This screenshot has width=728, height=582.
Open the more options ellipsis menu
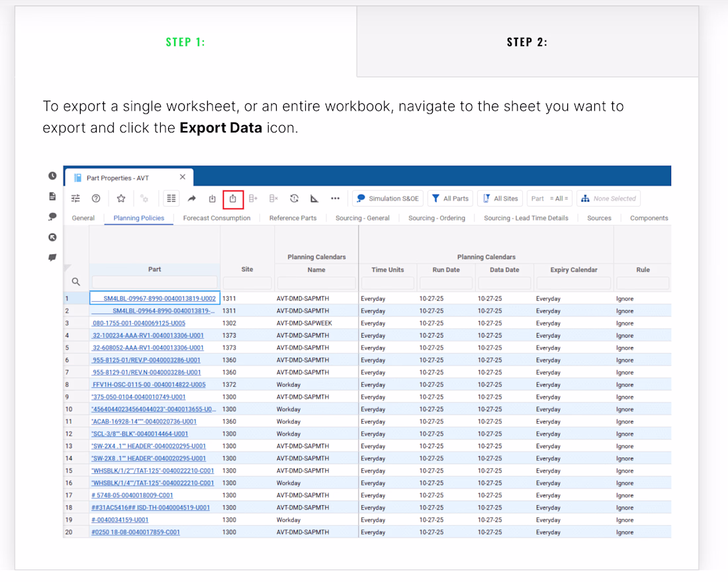pos(336,199)
